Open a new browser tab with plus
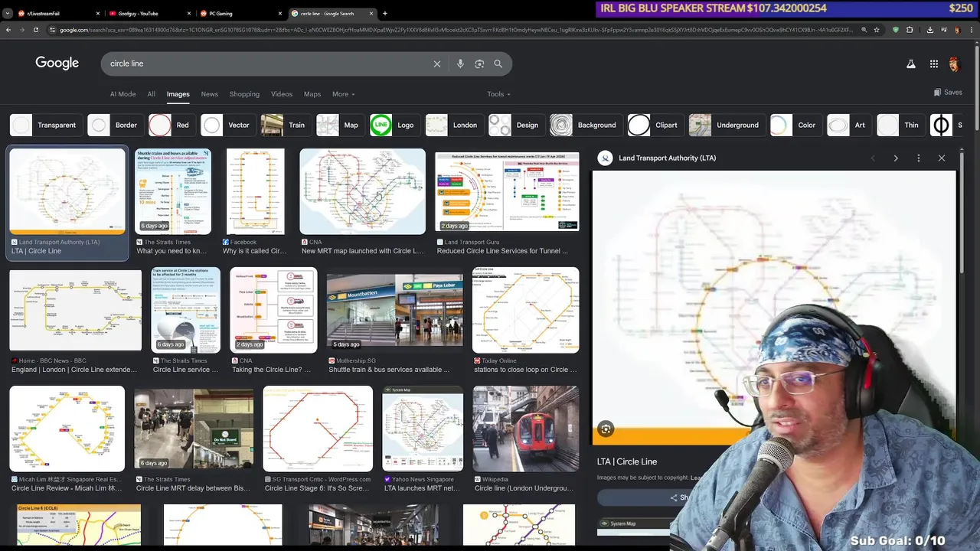This screenshot has height=551, width=980. point(384,13)
